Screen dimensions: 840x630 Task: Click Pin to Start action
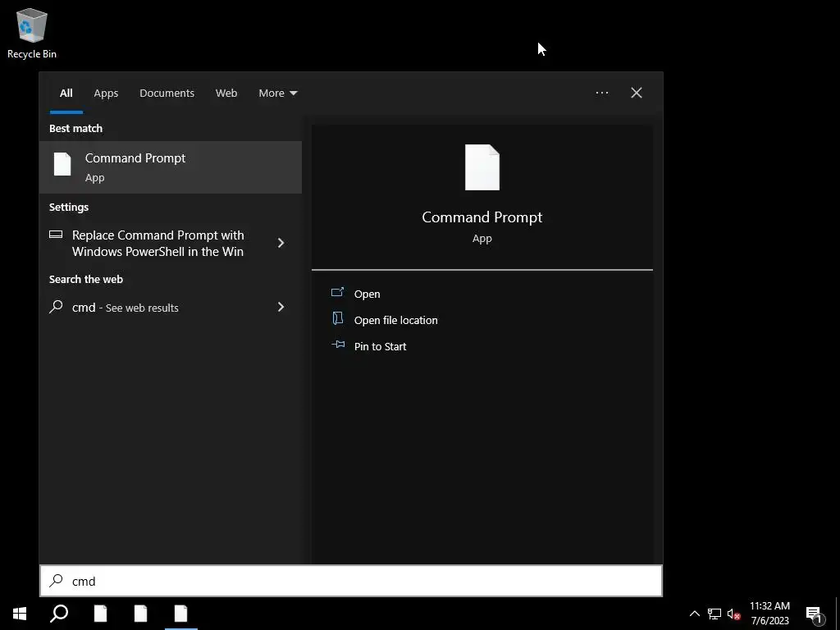(x=380, y=347)
